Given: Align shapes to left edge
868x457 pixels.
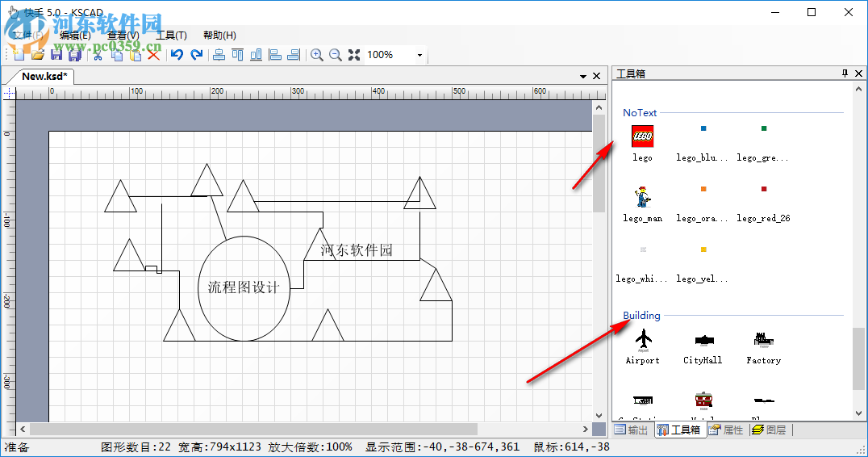Looking at the screenshot, I should coord(275,54).
